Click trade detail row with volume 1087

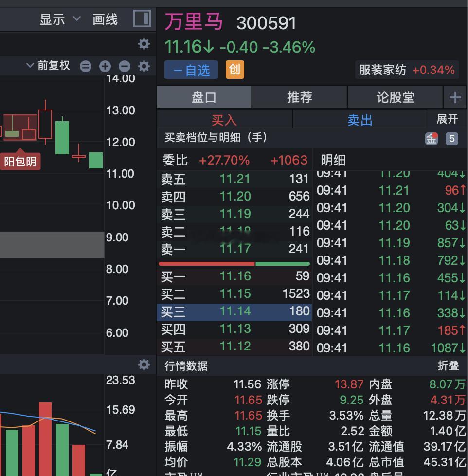tap(391, 348)
